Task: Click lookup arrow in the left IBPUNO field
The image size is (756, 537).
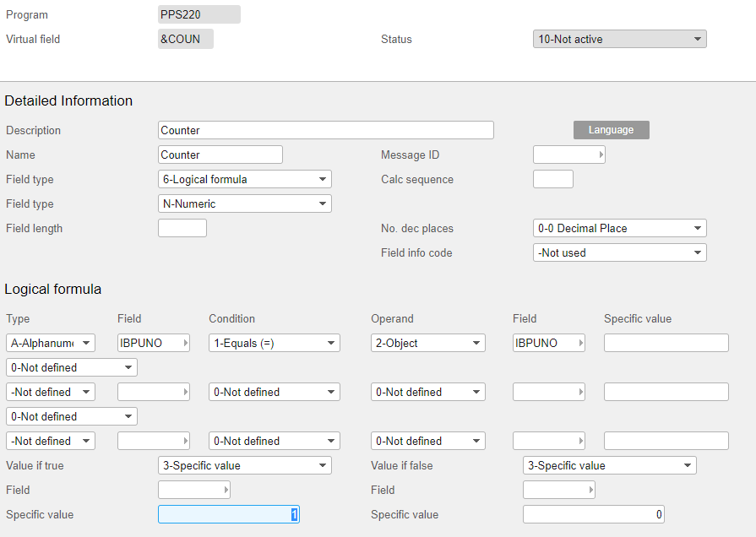Action: [185, 343]
